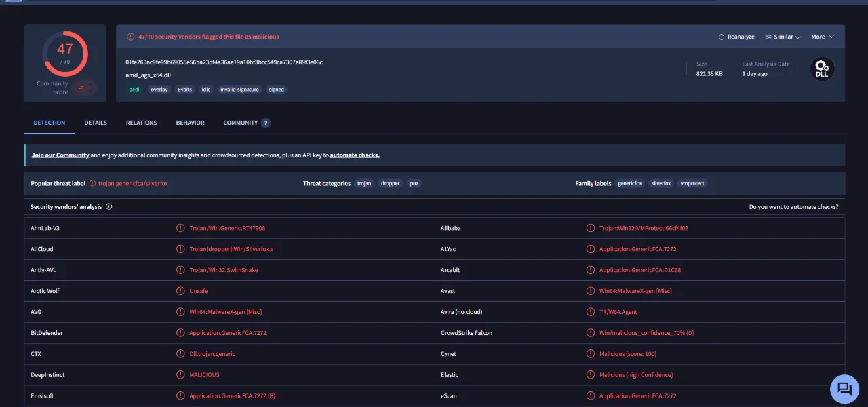The image size is (868, 407).
Task: Select the overlay tag
Action: coord(159,89)
